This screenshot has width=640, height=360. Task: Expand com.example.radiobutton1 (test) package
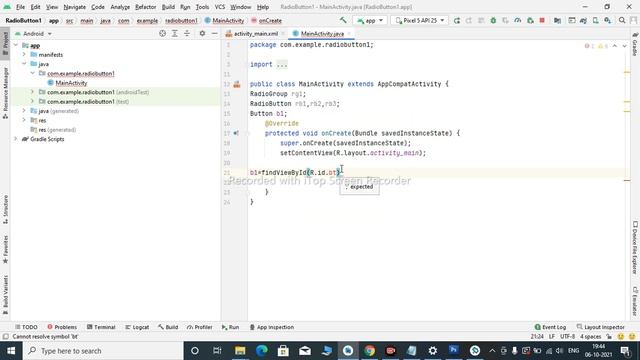[x=33, y=101]
